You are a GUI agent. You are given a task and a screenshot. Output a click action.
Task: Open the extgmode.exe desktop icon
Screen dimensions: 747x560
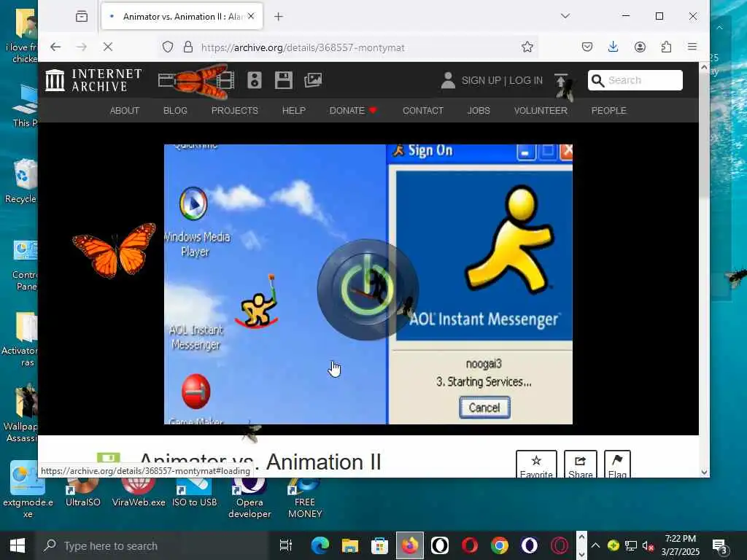tap(28, 491)
